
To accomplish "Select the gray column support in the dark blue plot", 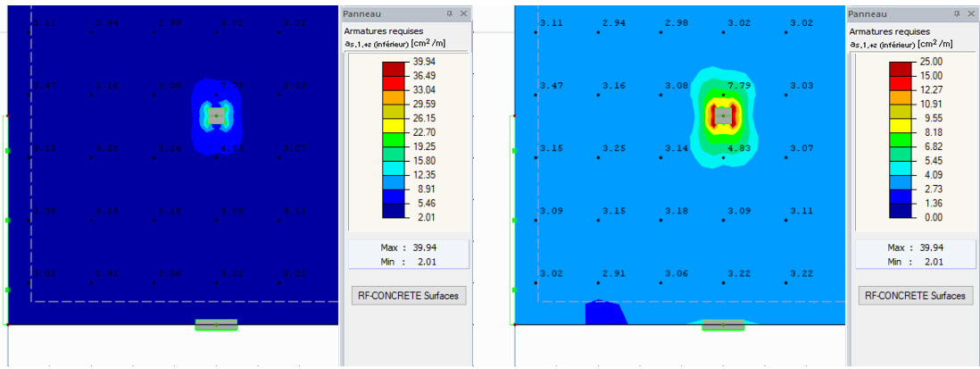I will click(216, 116).
